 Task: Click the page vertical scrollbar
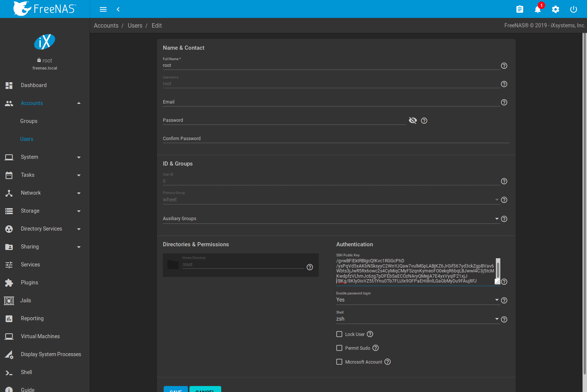tap(585, 204)
